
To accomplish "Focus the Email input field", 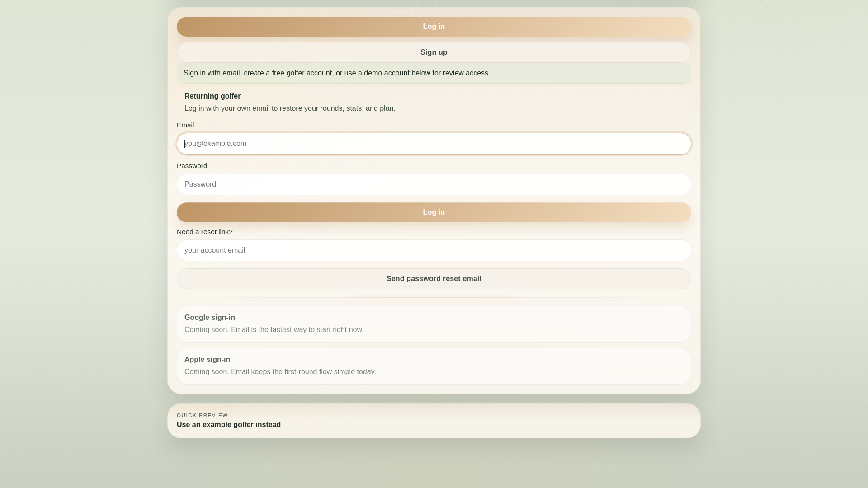I will pos(434,144).
